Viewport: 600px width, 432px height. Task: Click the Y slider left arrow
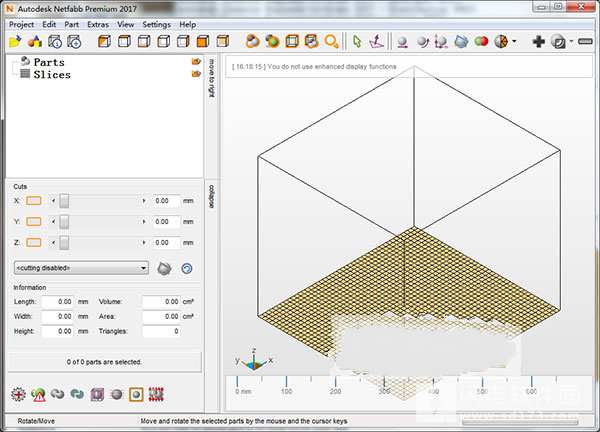tap(54, 222)
